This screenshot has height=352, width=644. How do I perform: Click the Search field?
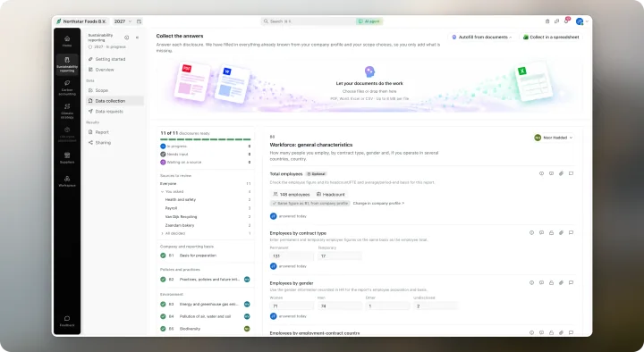tap(308, 21)
